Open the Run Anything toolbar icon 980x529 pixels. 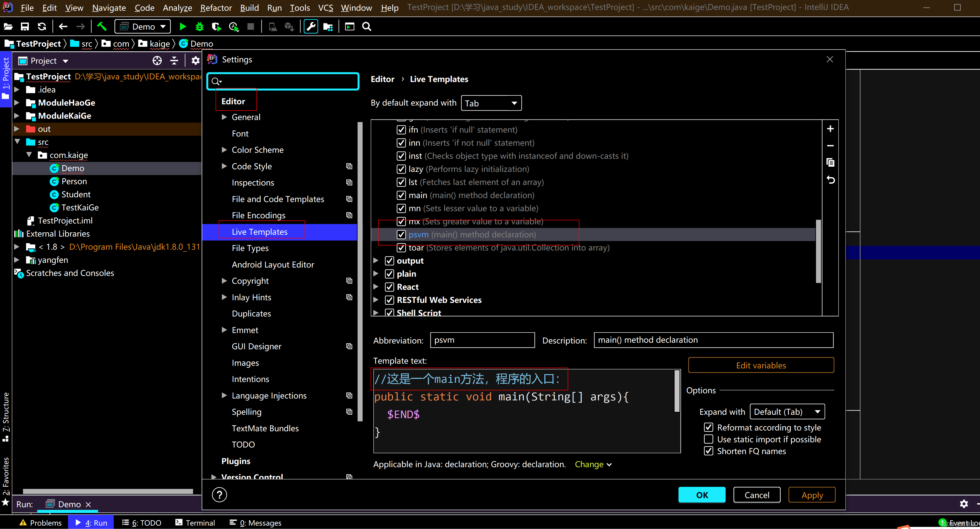349,27
